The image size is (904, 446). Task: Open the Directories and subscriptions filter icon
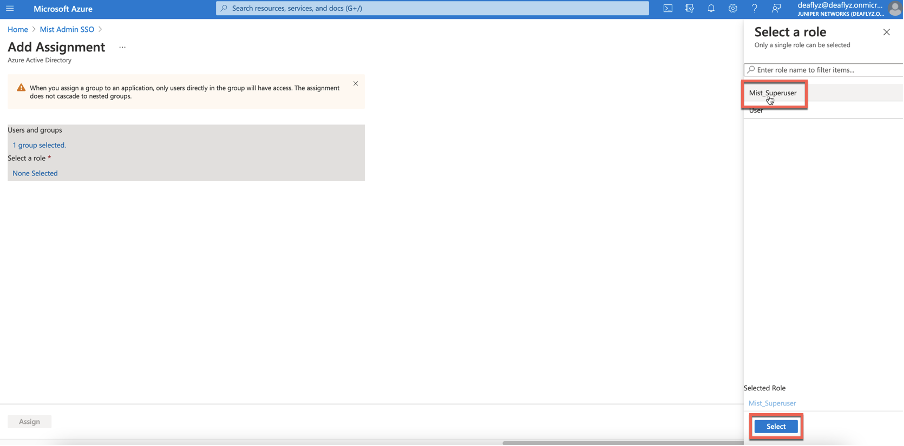coord(689,8)
